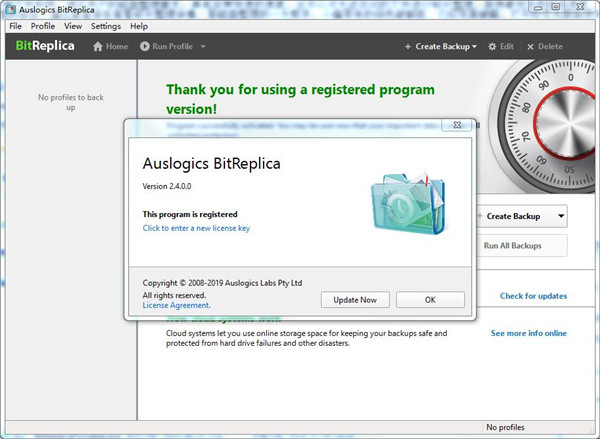Click the Home icon in toolbar
600x439 pixels.
(x=98, y=47)
